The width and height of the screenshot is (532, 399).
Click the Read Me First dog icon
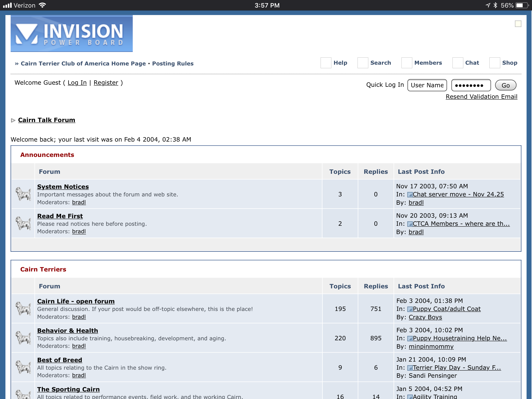(23, 223)
